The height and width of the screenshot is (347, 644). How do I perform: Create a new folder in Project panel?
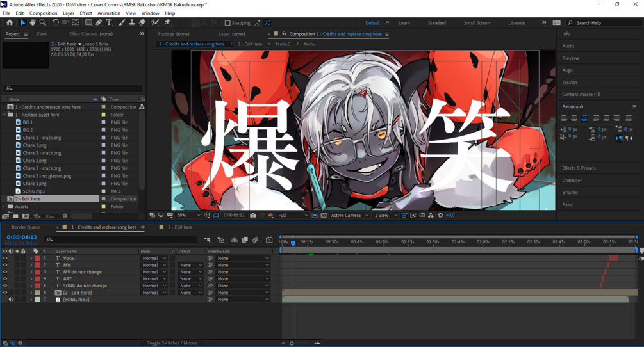[x=15, y=216]
